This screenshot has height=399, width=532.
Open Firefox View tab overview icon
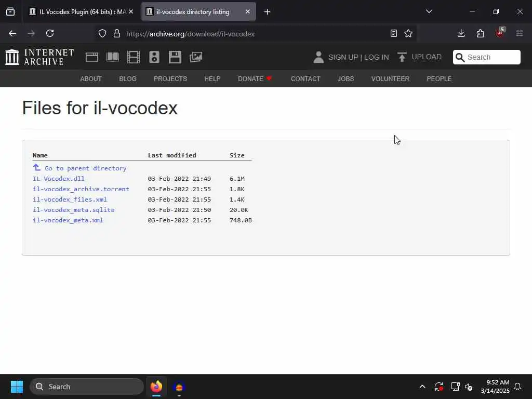(10, 11)
